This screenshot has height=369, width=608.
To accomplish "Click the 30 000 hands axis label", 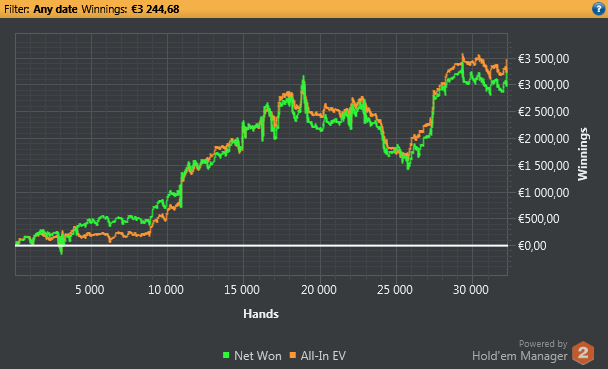I will click(x=471, y=290).
